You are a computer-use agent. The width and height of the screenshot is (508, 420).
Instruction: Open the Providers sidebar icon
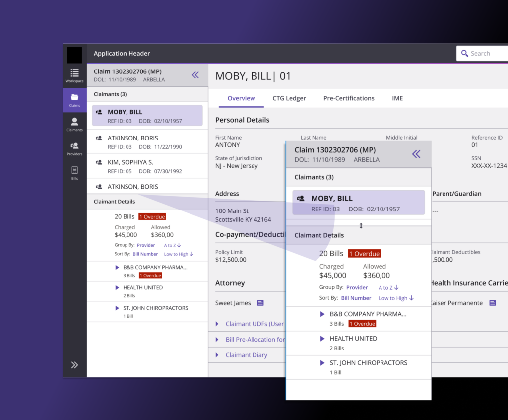click(x=74, y=148)
